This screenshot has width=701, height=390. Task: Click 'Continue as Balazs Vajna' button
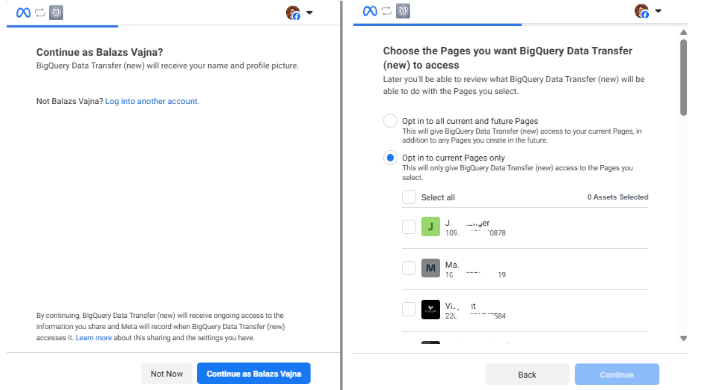tap(253, 373)
